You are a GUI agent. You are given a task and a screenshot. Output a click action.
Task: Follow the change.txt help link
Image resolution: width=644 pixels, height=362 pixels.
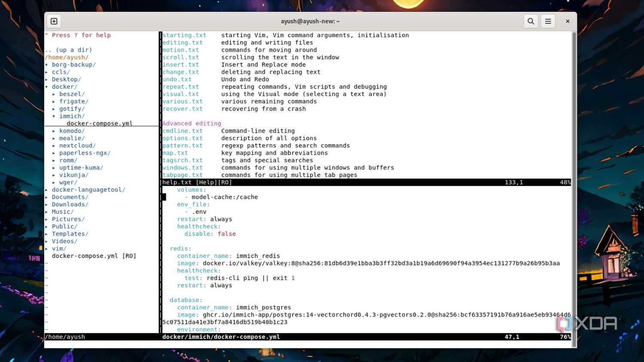click(x=181, y=72)
